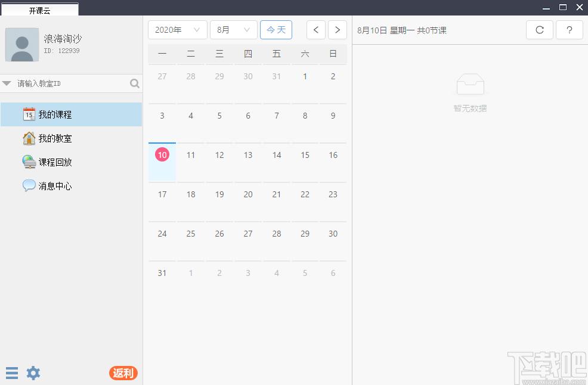Image resolution: width=588 pixels, height=385 pixels.
Task: Click the calendar icon beside 我的课程
Action: click(x=29, y=114)
